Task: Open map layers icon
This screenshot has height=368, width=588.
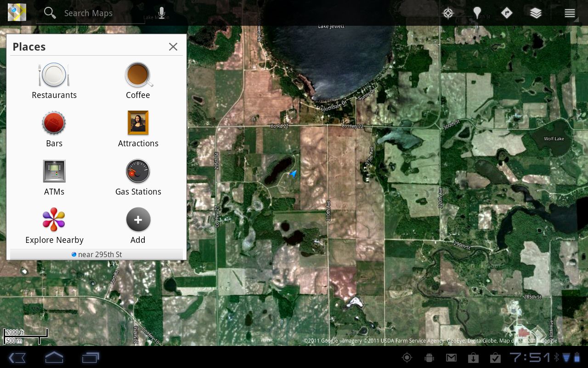Action: tap(536, 13)
